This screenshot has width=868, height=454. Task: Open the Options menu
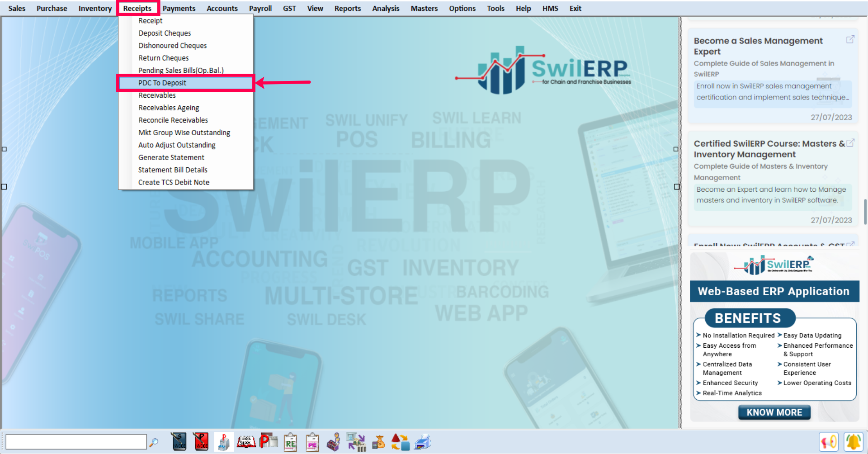click(x=462, y=8)
